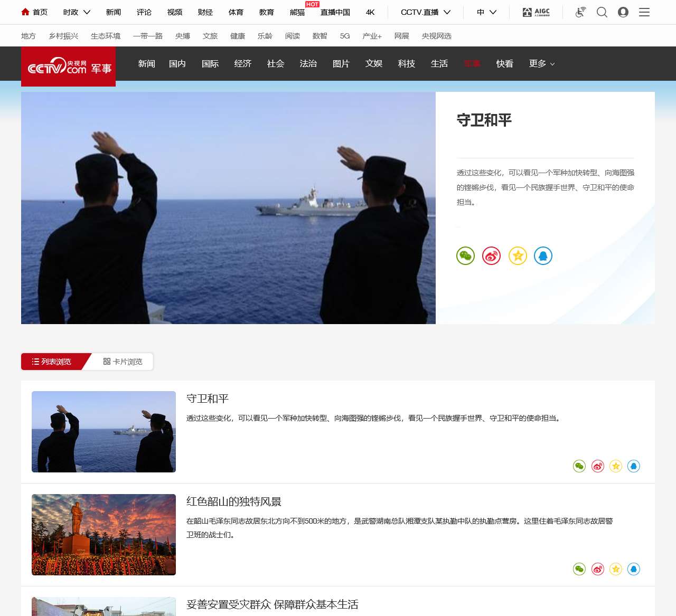Viewport: 676px width, 616px height.
Task: Open the accessibility mode icon
Action: 580,12
